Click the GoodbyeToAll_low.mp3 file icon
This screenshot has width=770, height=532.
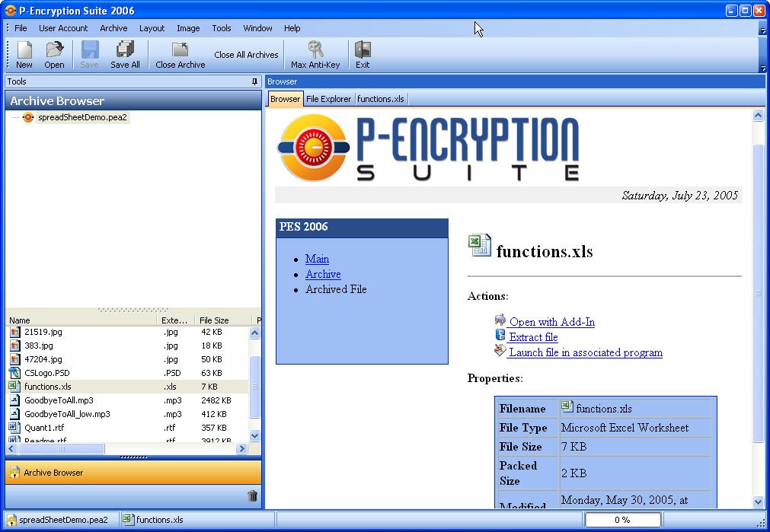point(14,414)
